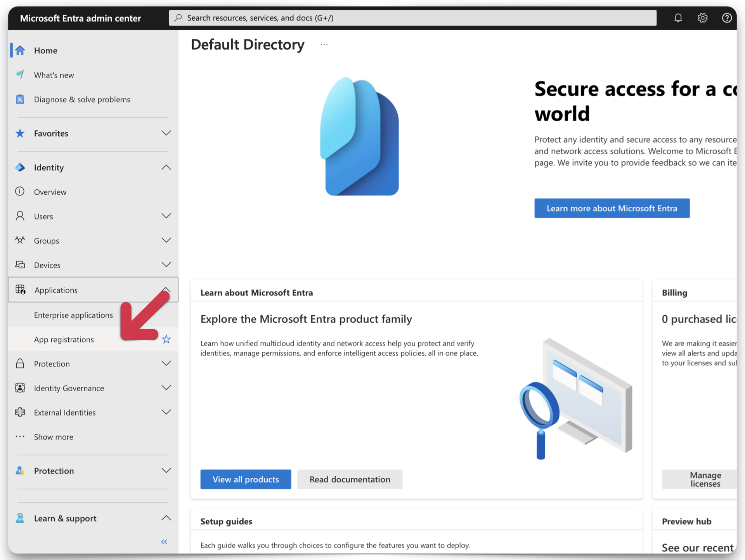Click the Identity diamond icon
This screenshot has width=745, height=560.
click(x=20, y=167)
